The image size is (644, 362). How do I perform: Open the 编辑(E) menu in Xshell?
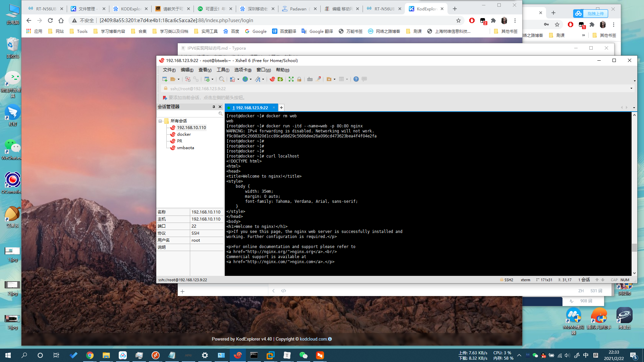[187, 70]
